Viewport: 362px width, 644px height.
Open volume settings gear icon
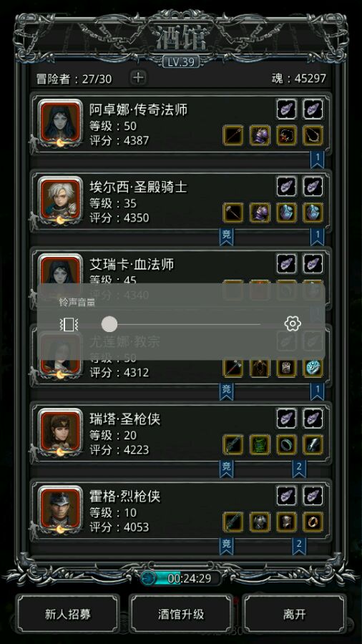tap(293, 323)
